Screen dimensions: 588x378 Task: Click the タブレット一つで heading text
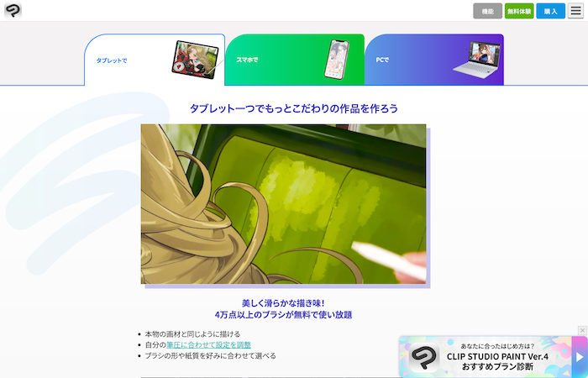pos(293,108)
